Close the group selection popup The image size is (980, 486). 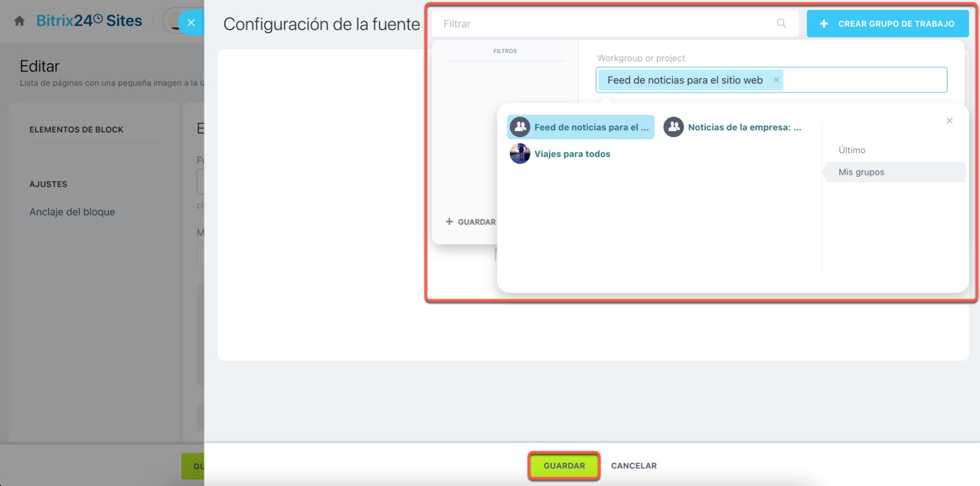(949, 121)
